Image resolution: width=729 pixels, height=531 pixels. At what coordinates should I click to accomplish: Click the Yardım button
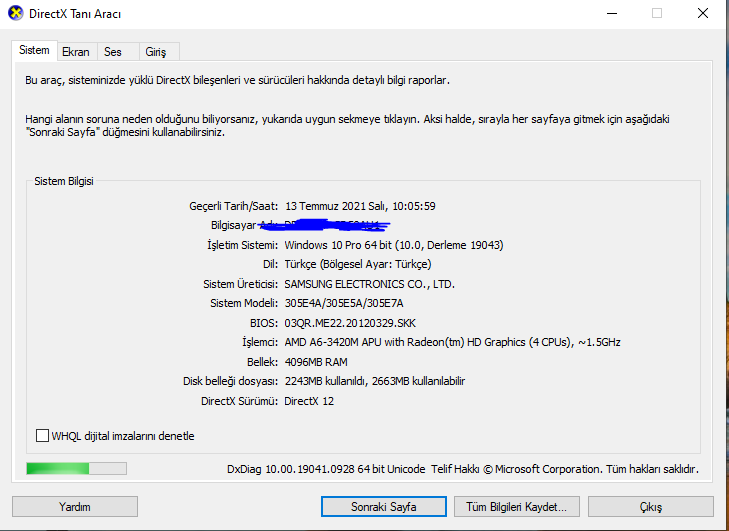[x=75, y=507]
